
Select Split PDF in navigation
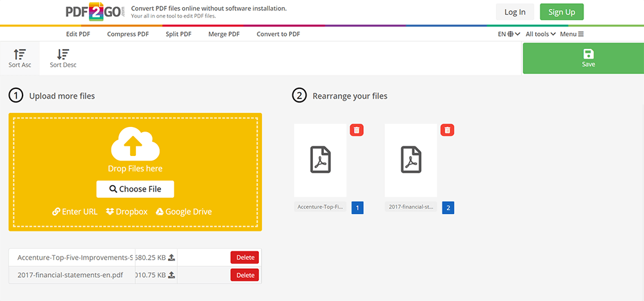[x=178, y=34]
